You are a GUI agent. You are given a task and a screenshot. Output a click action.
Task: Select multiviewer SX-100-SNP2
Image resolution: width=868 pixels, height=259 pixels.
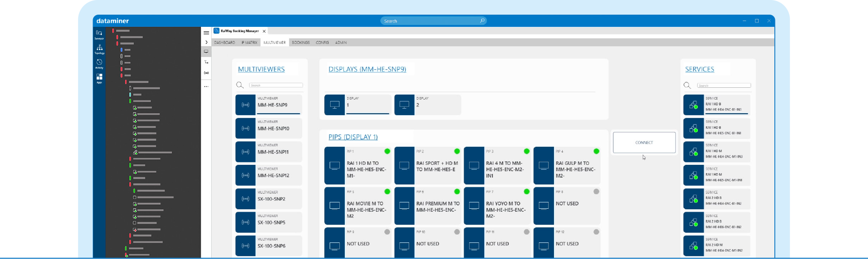(269, 199)
